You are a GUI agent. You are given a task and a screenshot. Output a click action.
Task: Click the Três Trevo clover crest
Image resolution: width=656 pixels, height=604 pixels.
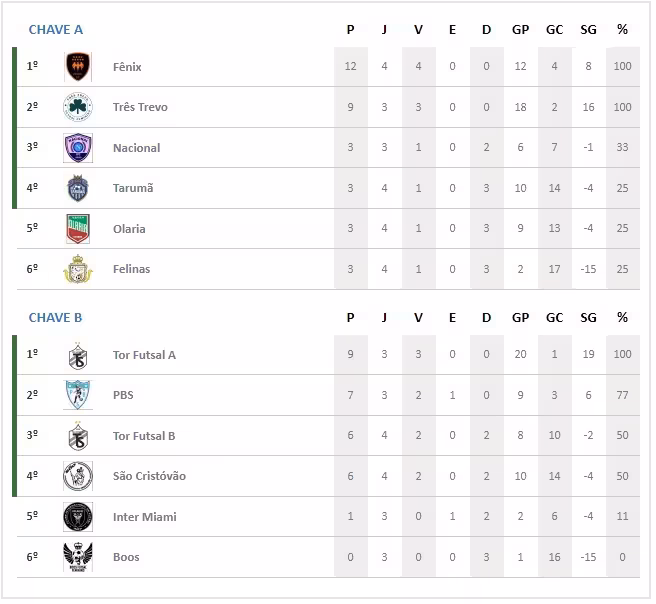78,107
